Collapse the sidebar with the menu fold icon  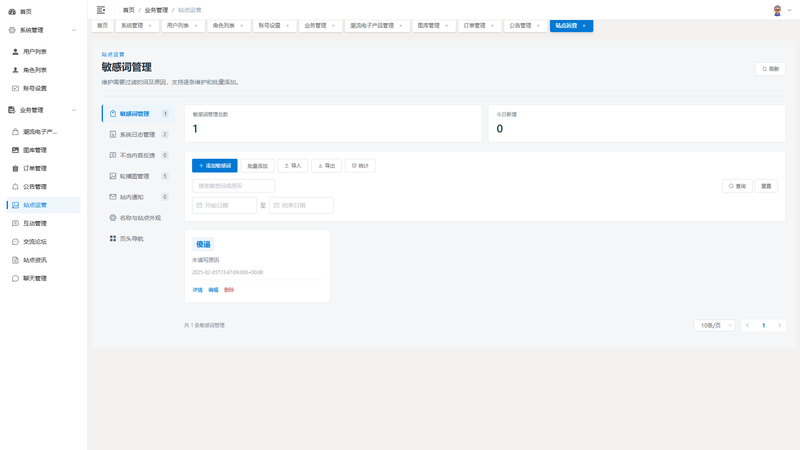coord(101,10)
